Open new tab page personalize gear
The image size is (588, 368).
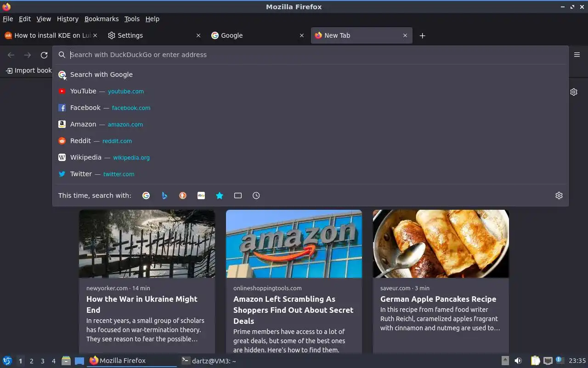574,92
